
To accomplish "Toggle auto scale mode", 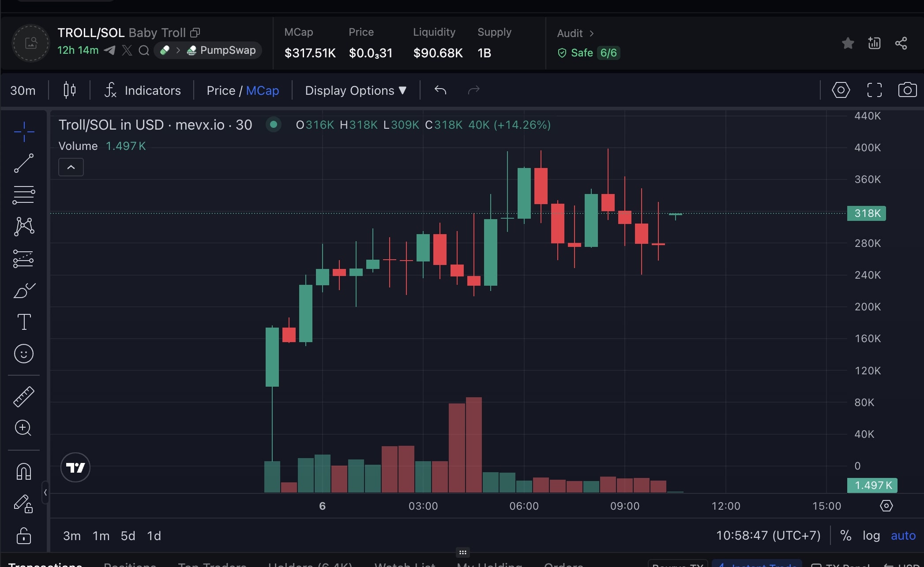I will coord(903,536).
